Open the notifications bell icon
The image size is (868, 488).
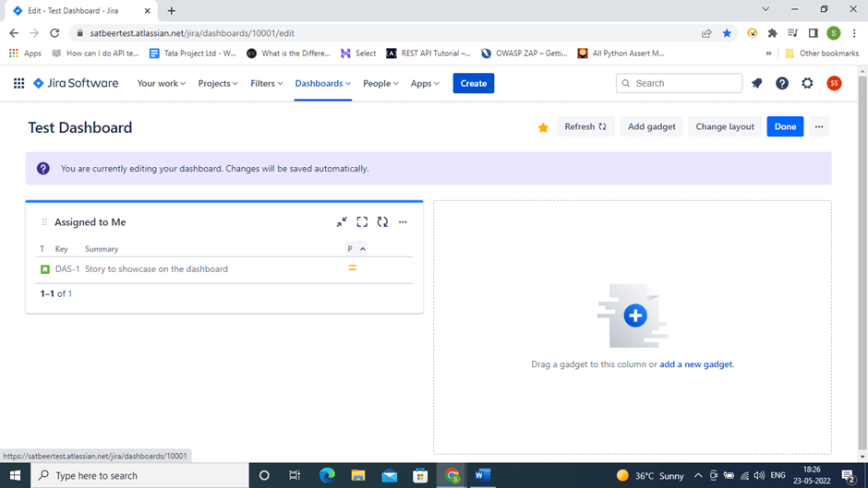pos(756,83)
